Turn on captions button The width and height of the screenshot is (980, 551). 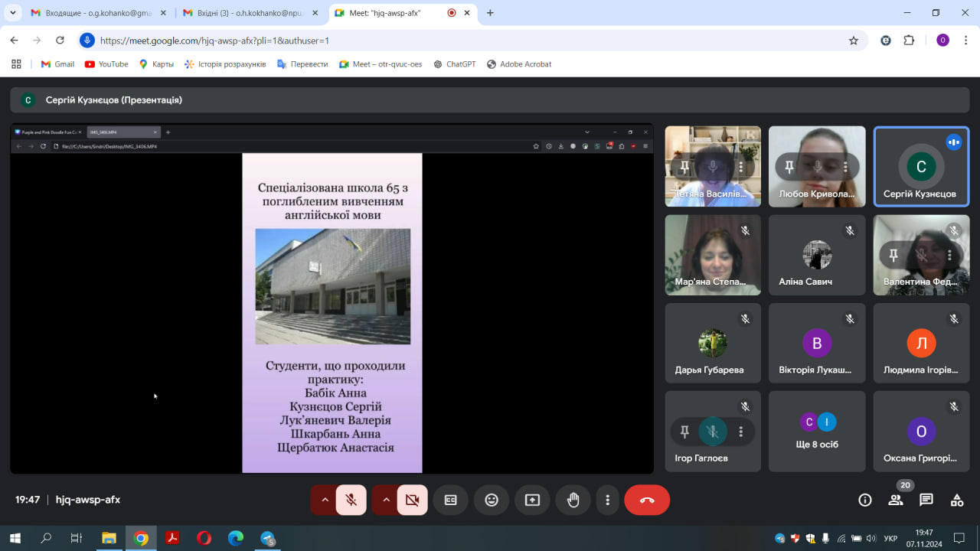[x=451, y=500]
